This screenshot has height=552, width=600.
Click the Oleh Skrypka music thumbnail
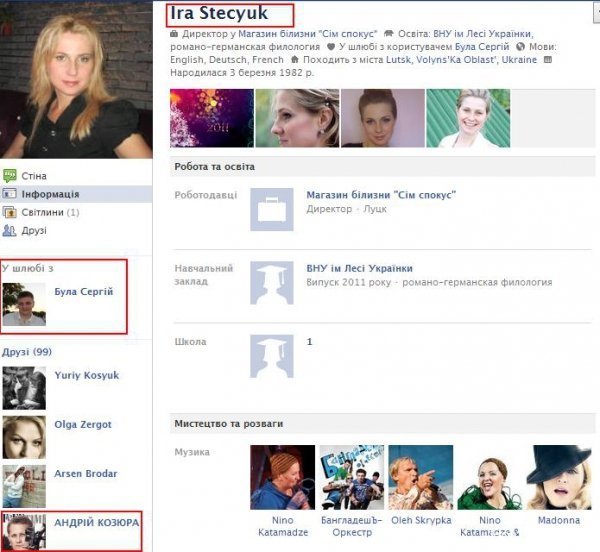pos(420,477)
